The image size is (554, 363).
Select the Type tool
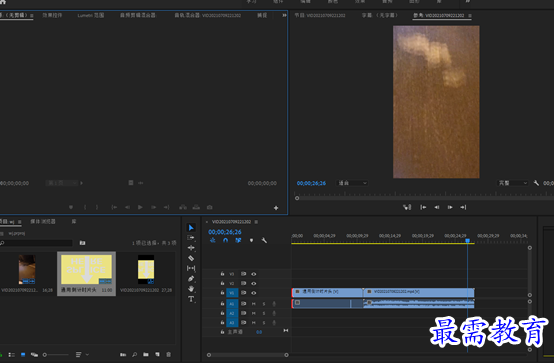(191, 299)
